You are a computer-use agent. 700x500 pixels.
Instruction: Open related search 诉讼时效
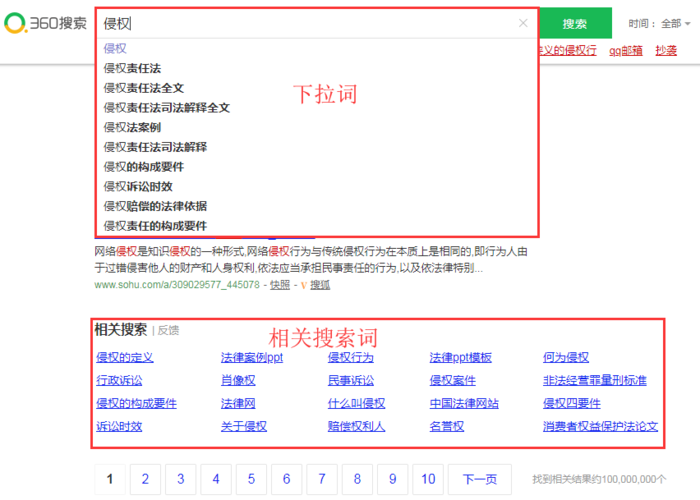click(119, 426)
